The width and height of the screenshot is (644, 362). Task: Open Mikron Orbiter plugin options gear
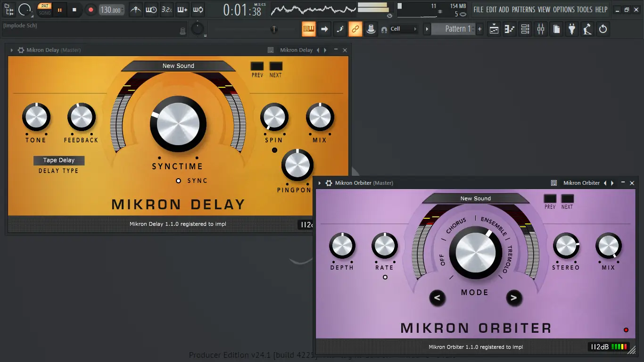329,183
